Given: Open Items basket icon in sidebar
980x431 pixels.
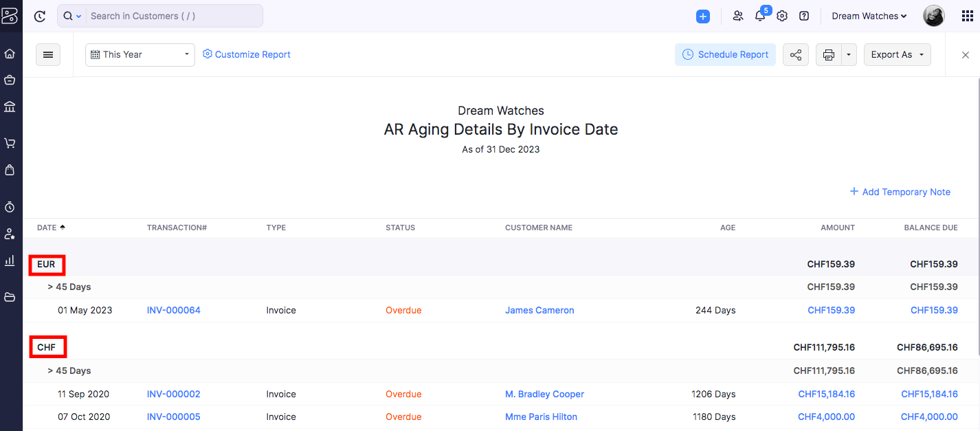Looking at the screenshot, I should coord(10,80).
